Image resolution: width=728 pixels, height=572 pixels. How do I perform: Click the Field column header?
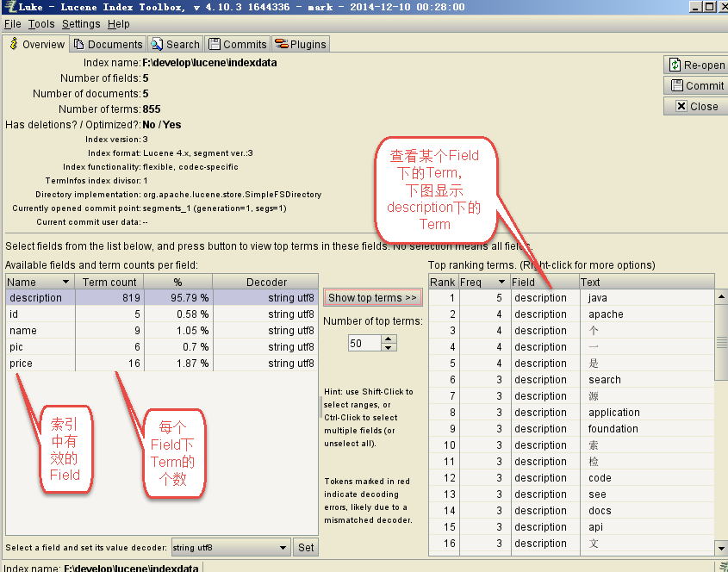(x=545, y=282)
